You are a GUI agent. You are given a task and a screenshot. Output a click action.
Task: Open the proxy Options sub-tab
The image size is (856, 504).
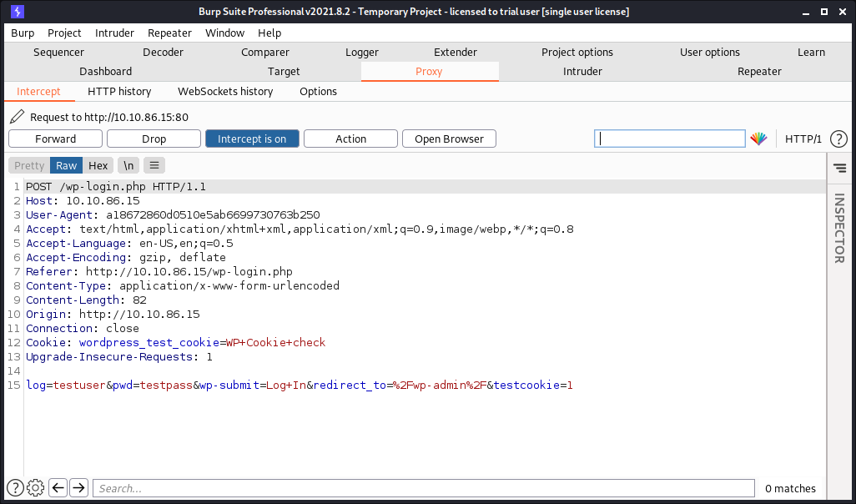[318, 91]
